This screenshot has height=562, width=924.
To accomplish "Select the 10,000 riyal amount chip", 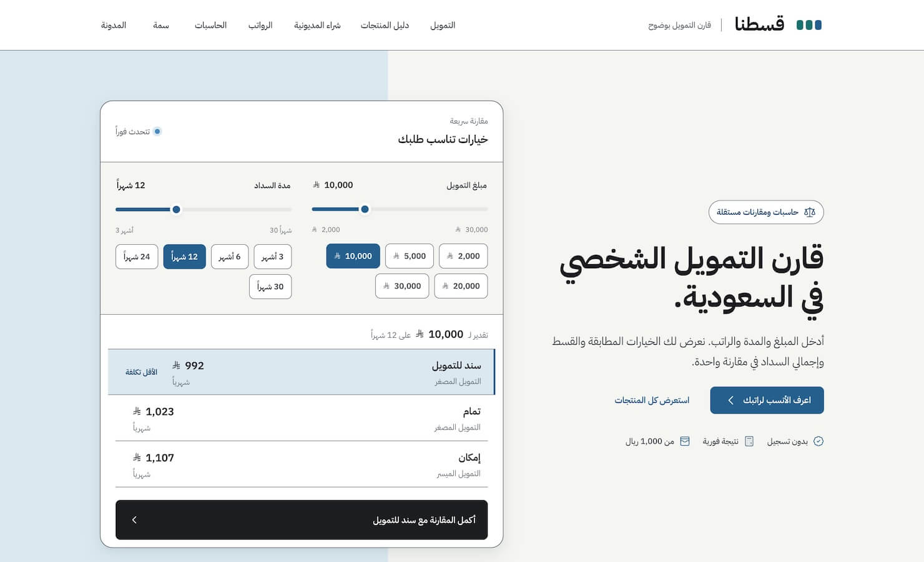I will point(353,256).
